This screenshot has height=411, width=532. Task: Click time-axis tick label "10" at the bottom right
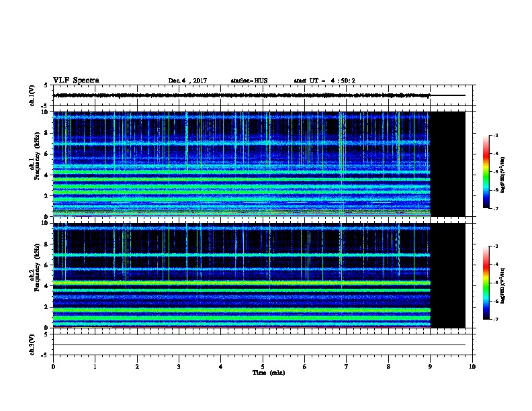click(x=472, y=367)
